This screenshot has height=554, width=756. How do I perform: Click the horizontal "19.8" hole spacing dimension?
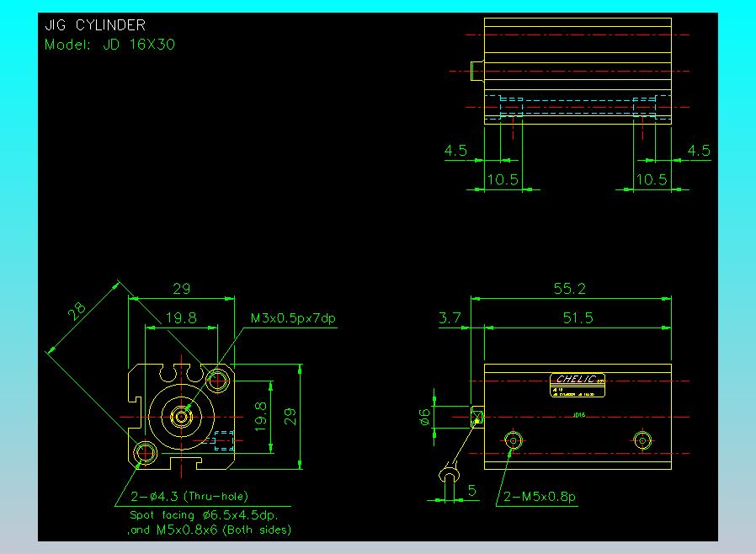(181, 317)
